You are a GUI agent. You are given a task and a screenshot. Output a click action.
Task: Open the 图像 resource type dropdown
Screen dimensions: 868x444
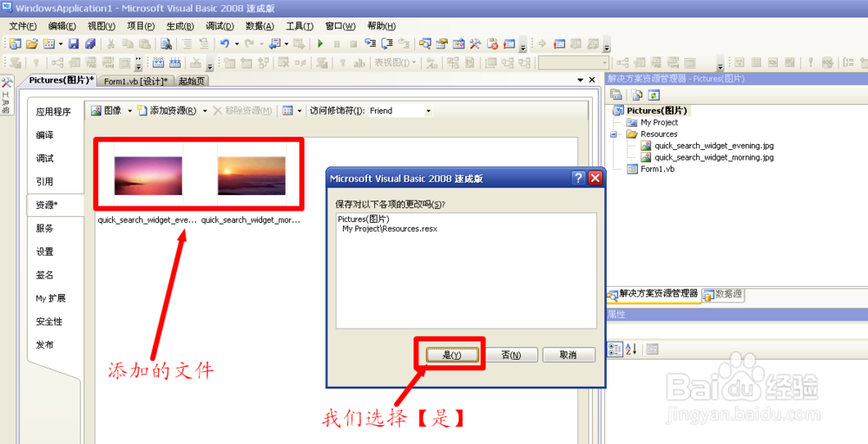pos(129,111)
